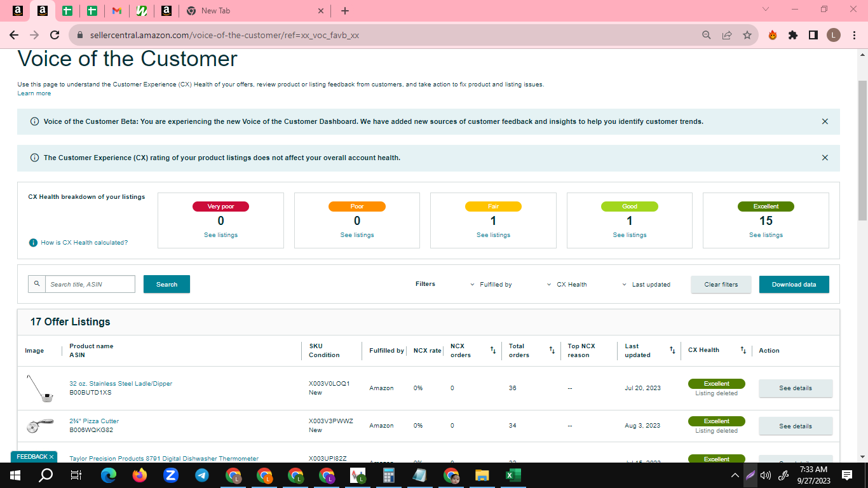The width and height of the screenshot is (868, 488).
Task: Close the FEEDBACK tab
Action: [x=51, y=457]
